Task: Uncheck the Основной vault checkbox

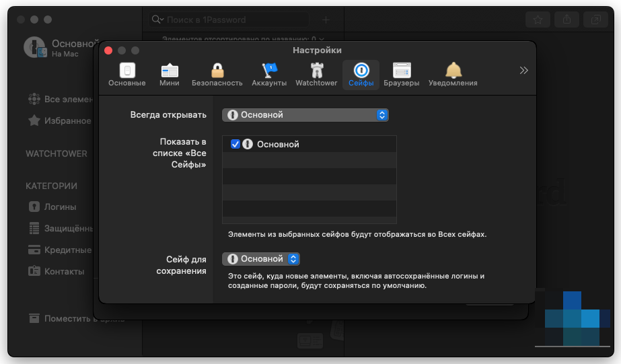Action: (x=235, y=144)
